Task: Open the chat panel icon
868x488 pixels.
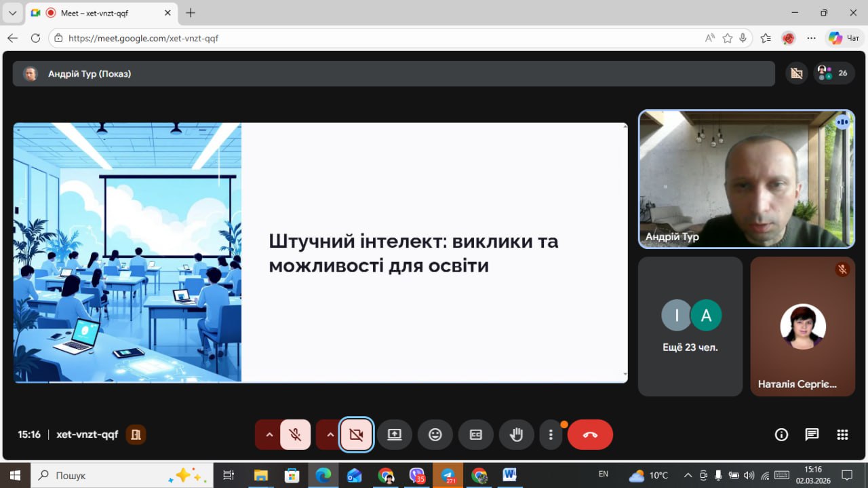Action: tap(812, 435)
